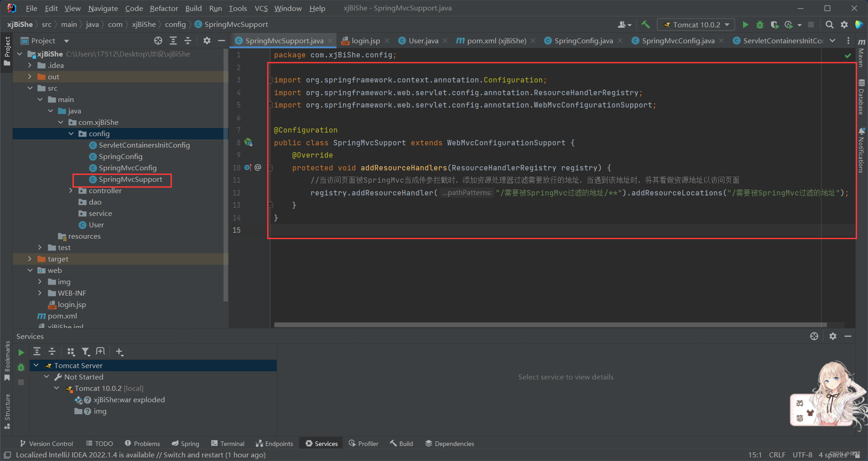The height and width of the screenshot is (461, 868).
Task: Open Group By options in Services
Action: [71, 351]
